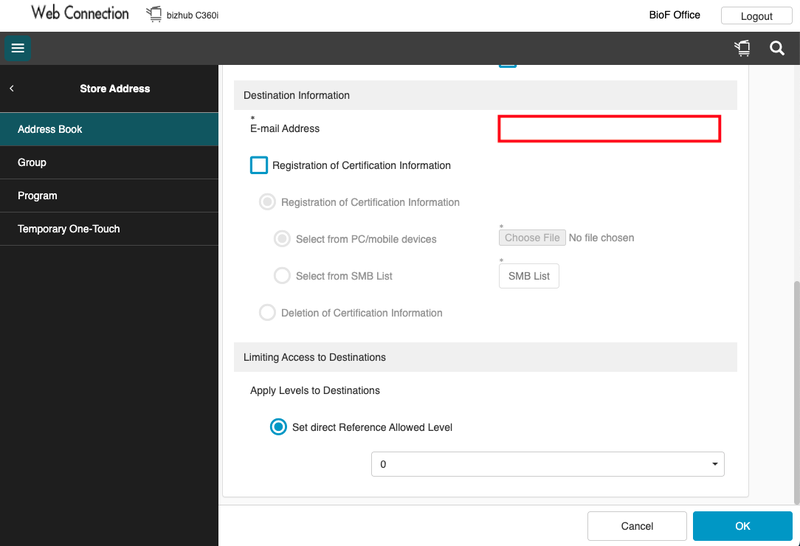Click the Limiting Access to Destinations header
800x546 pixels.
(485, 357)
